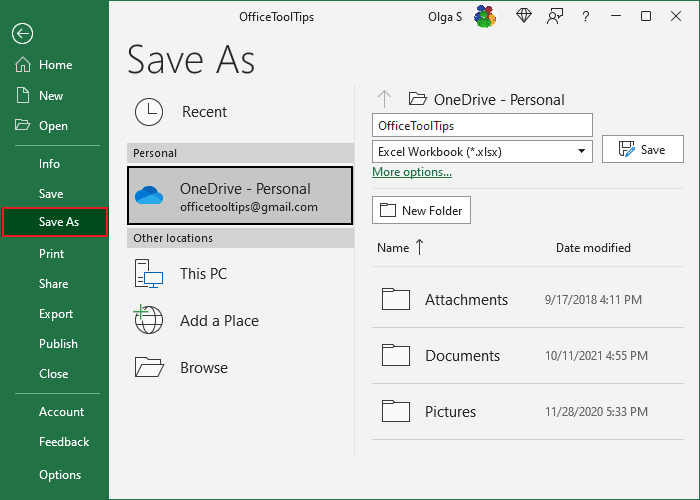700x500 pixels.
Task: Open the Documents folder
Action: point(528,356)
